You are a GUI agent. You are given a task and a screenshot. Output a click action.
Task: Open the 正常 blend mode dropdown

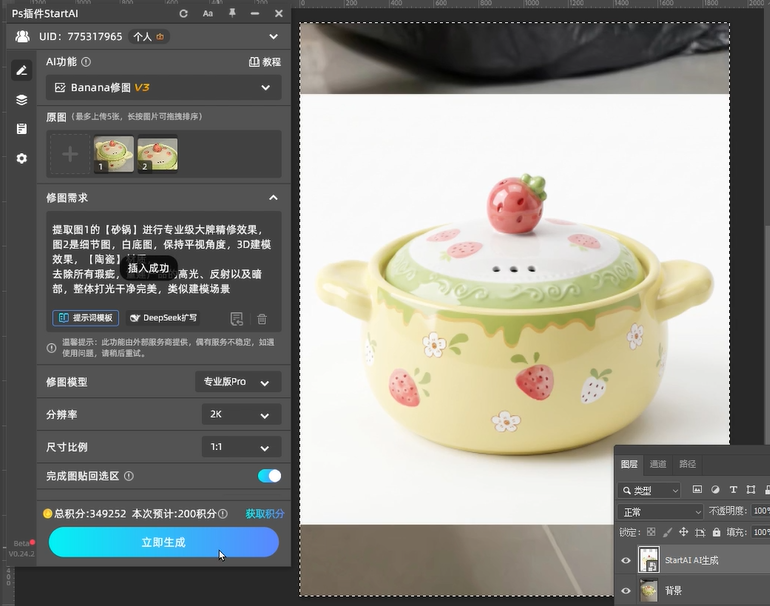pyautogui.click(x=660, y=512)
